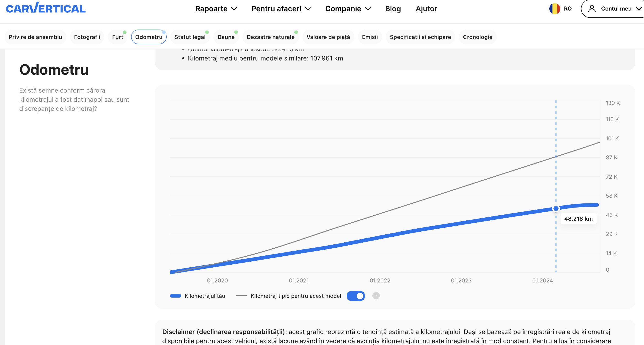Click the Odometru section heading

54,69
